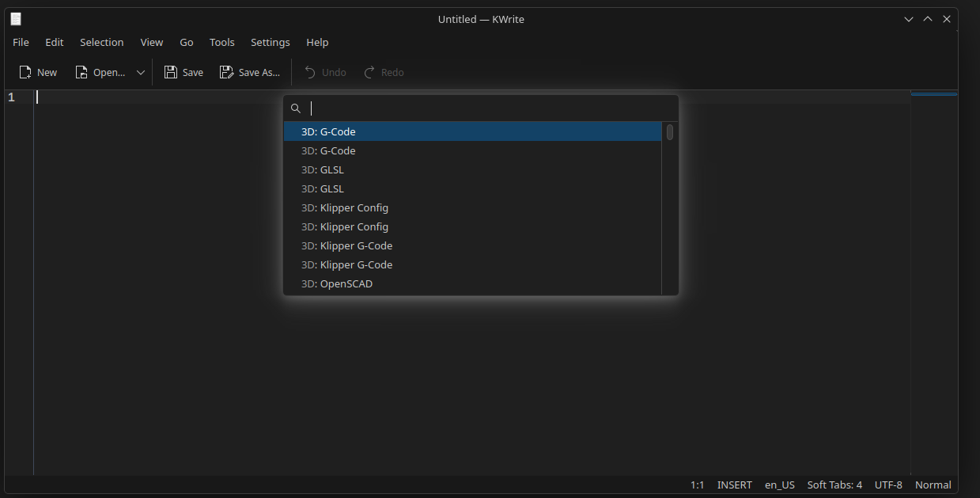Screen dimensions: 980x498
Task: Click the en_US dictionary language button
Action: pos(779,485)
